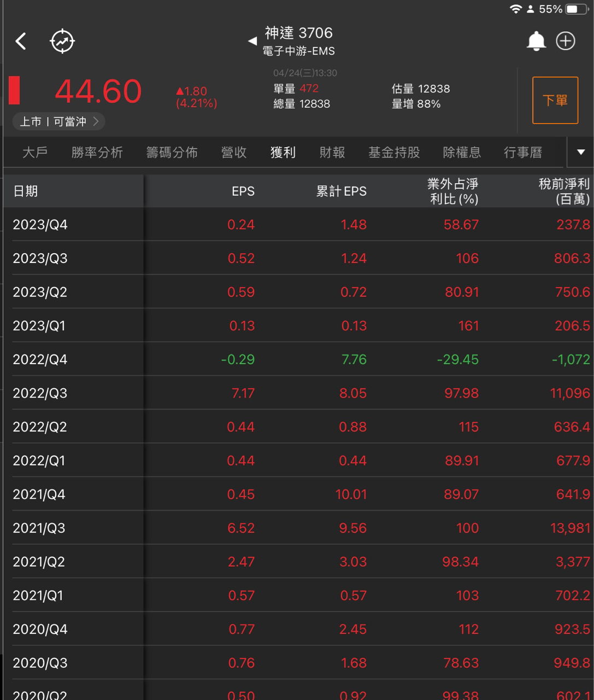Expand the 上市可當沖 label chevron

[x=97, y=121]
